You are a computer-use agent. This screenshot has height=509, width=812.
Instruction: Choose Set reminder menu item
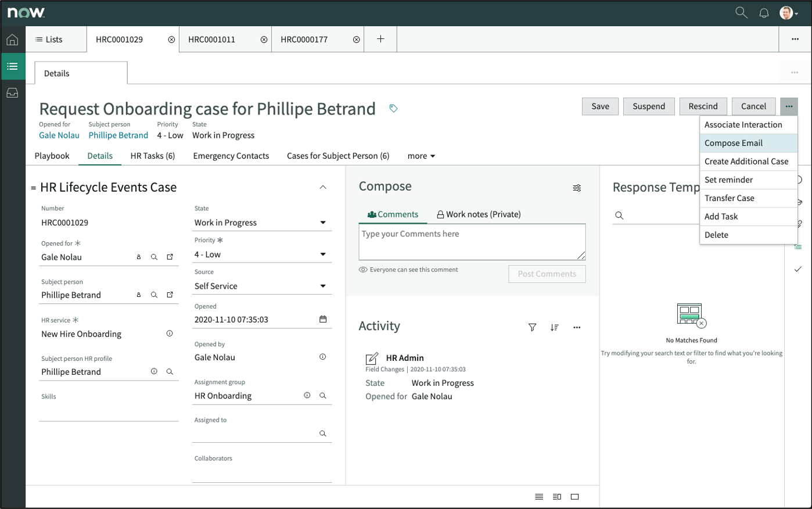click(748, 180)
